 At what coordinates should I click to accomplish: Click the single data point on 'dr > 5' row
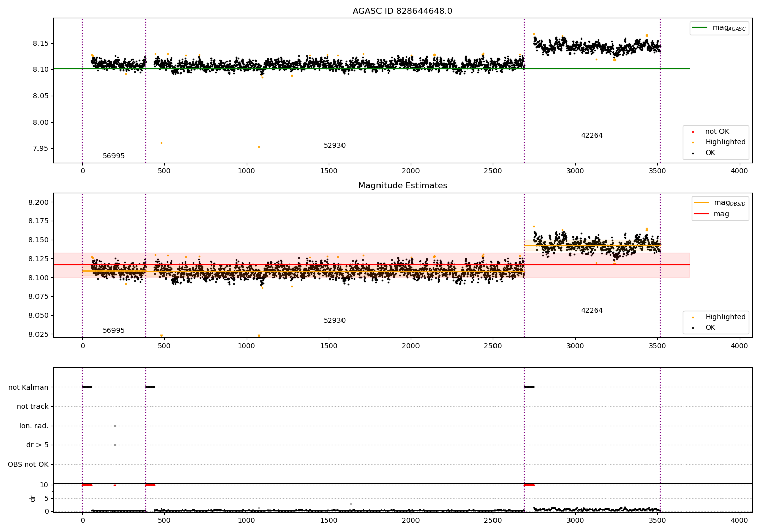click(x=115, y=445)
